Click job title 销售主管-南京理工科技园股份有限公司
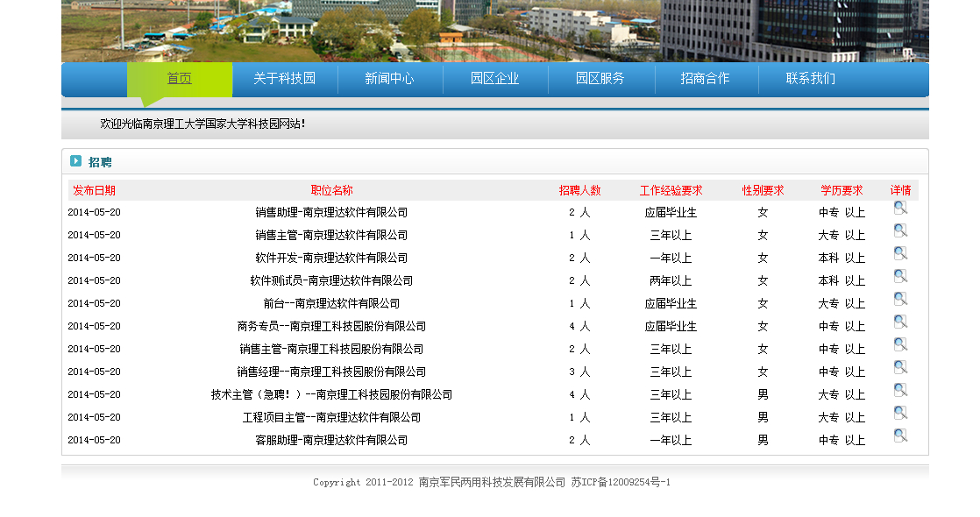Screen dimensions: 980x517 coord(331,349)
